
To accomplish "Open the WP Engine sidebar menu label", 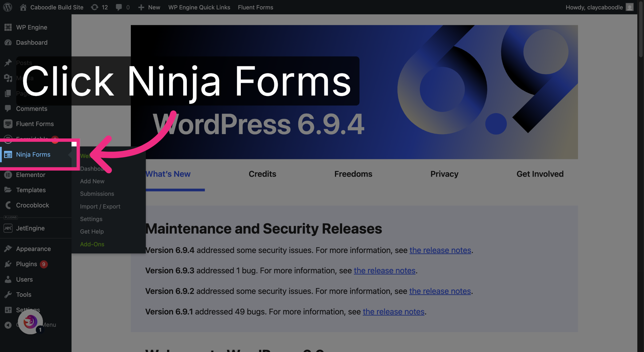I will click(32, 27).
